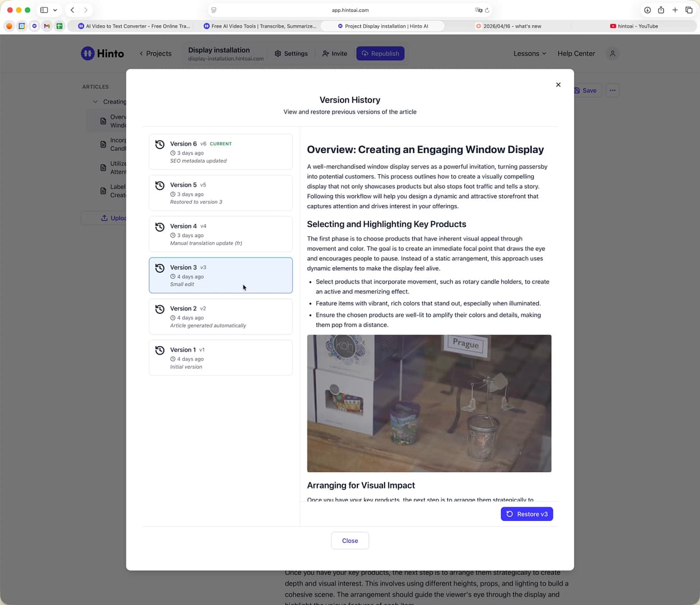Open project Settings
The image size is (700, 605).
coord(291,53)
